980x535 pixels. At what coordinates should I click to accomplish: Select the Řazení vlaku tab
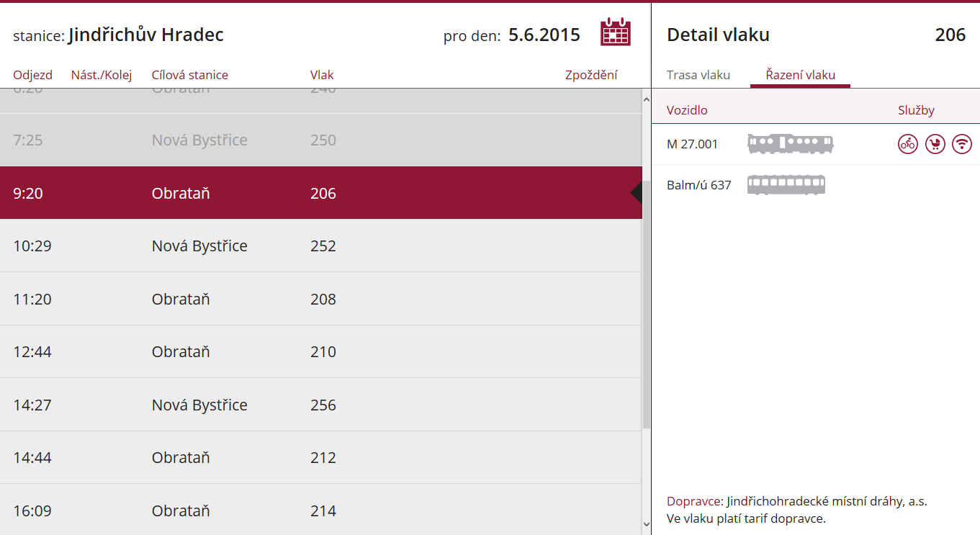coord(800,75)
